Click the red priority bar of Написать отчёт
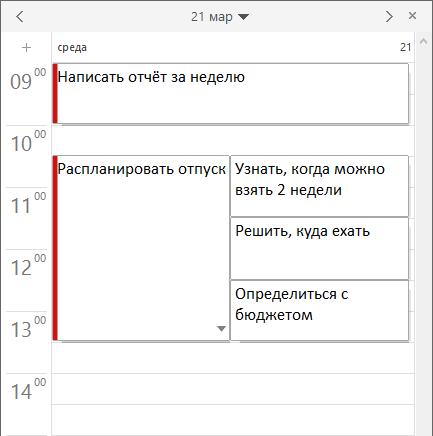433x436 pixels. 55,93
